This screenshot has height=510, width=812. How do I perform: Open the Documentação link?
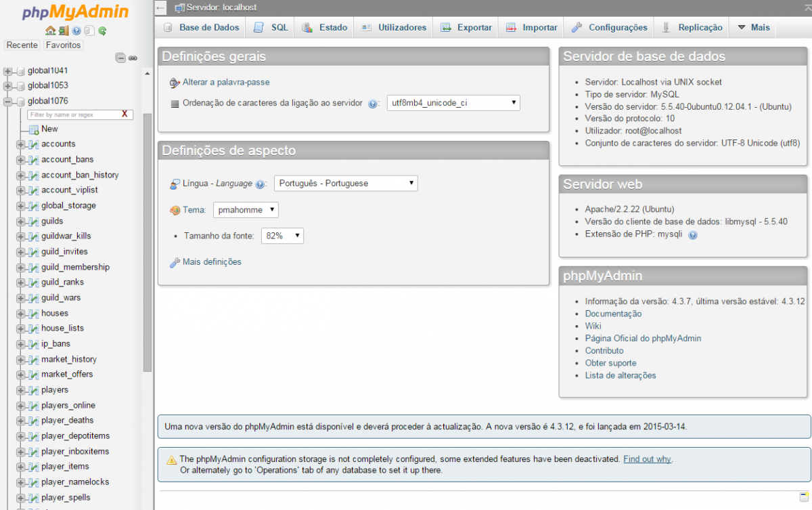tap(613, 314)
